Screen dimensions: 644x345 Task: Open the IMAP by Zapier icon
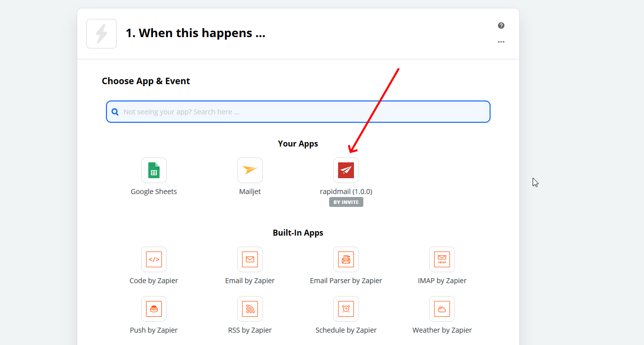point(442,259)
